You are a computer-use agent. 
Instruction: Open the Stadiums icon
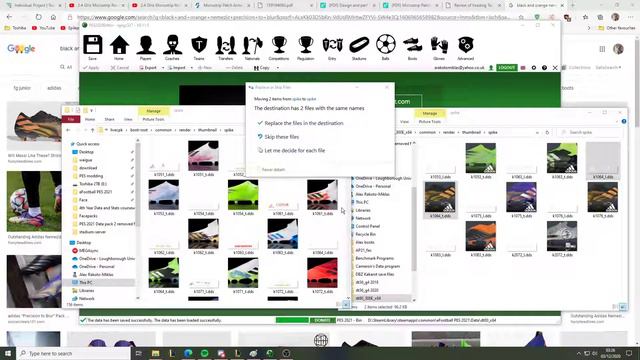click(359, 44)
